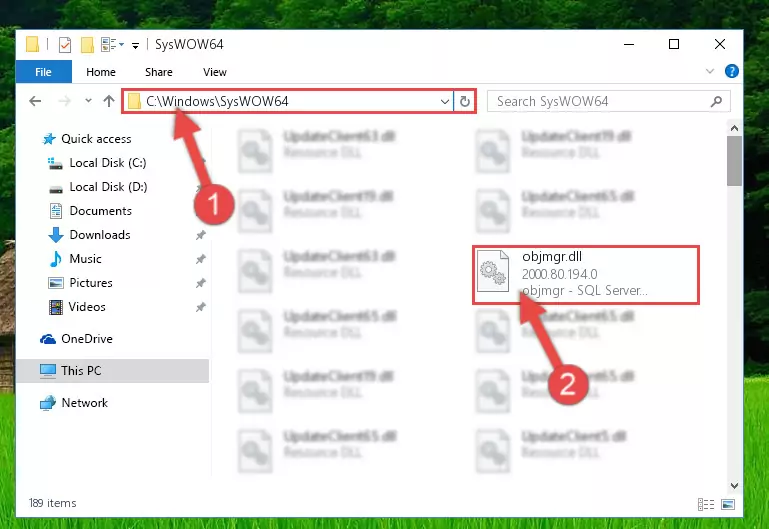Open the recent locations dropdown arrow
The width and height of the screenshot is (769, 529).
[x=88, y=101]
